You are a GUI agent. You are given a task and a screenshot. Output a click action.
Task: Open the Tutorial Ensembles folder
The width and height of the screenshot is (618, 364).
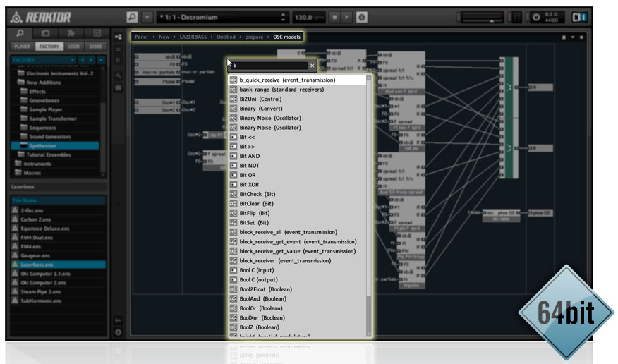pyautogui.click(x=44, y=154)
